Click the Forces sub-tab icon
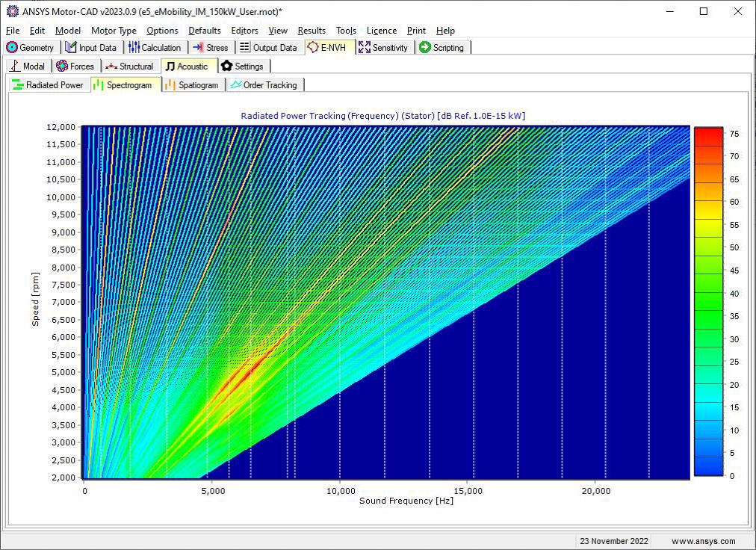The image size is (756, 550). 62,66
